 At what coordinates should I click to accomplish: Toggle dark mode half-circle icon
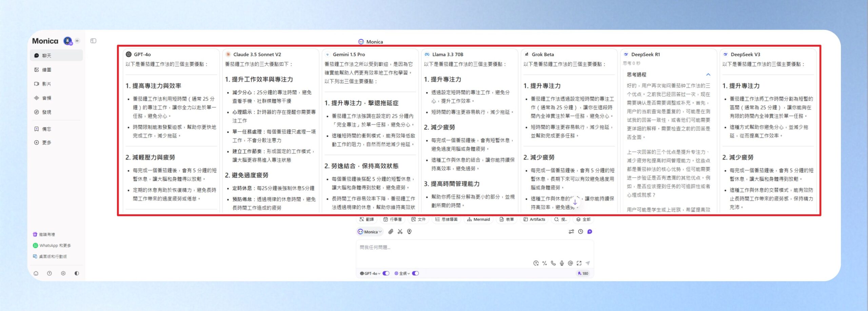point(77,273)
